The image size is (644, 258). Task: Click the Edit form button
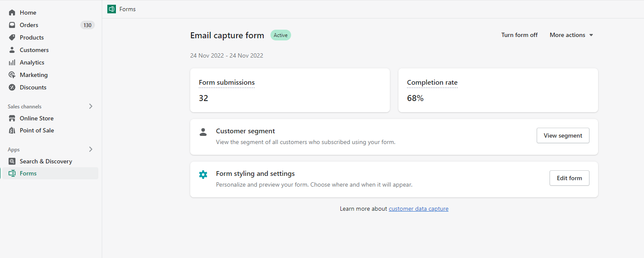click(569, 178)
